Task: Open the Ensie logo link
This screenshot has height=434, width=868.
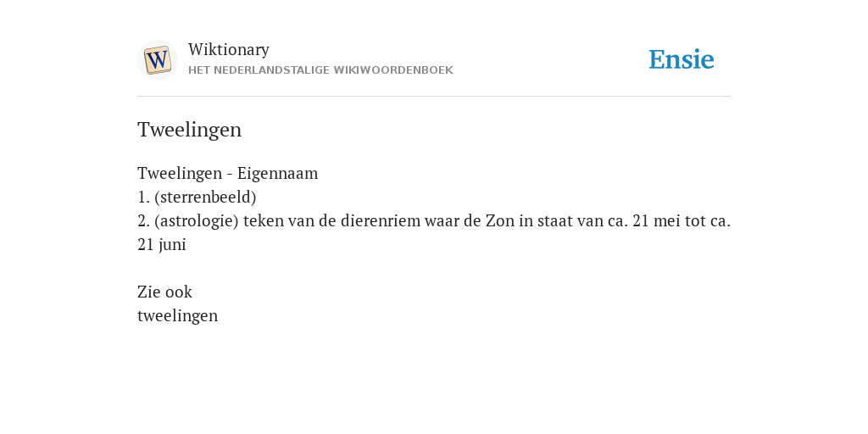Action: click(x=681, y=59)
